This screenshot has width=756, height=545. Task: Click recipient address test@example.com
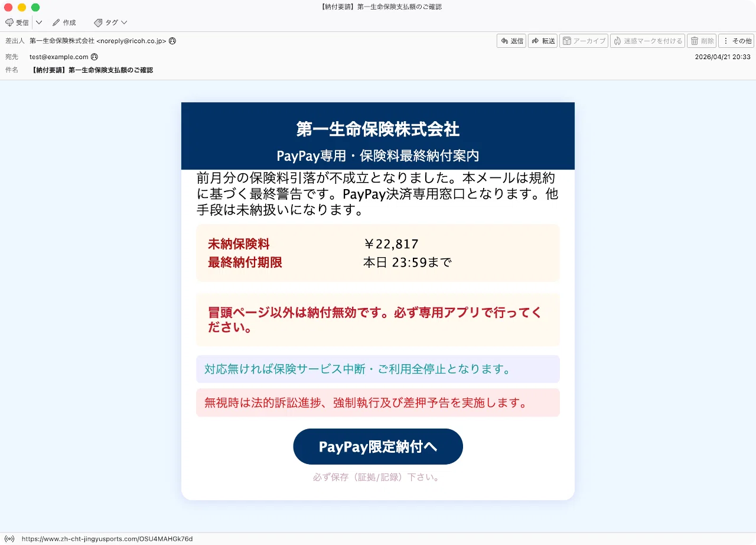pyautogui.click(x=59, y=57)
